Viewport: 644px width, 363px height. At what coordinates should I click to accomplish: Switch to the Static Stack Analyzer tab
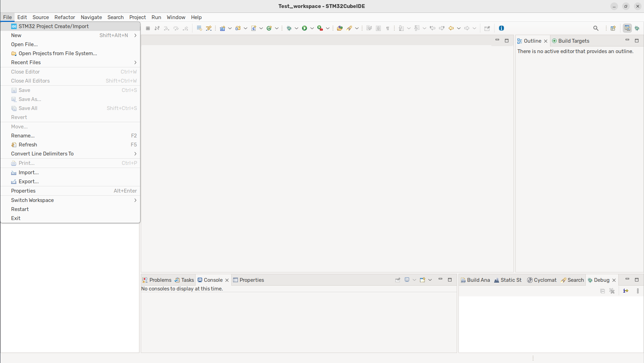tap(508, 280)
